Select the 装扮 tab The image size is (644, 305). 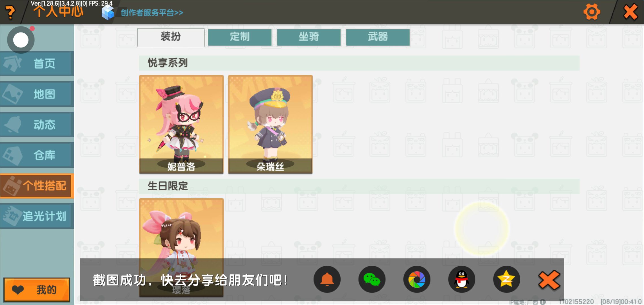click(171, 37)
